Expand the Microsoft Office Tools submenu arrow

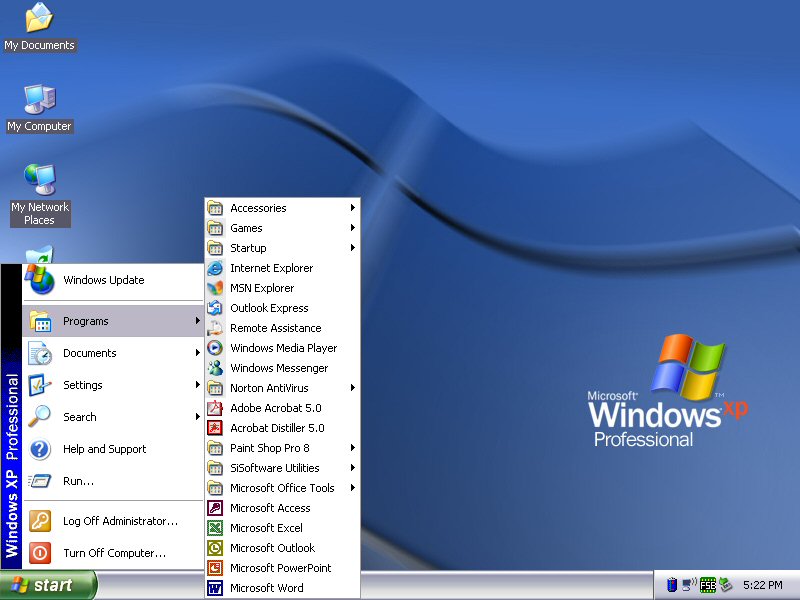click(353, 488)
